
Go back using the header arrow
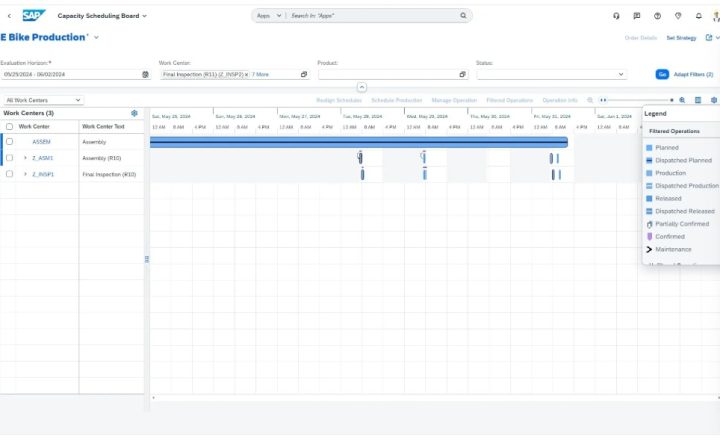coord(9,16)
